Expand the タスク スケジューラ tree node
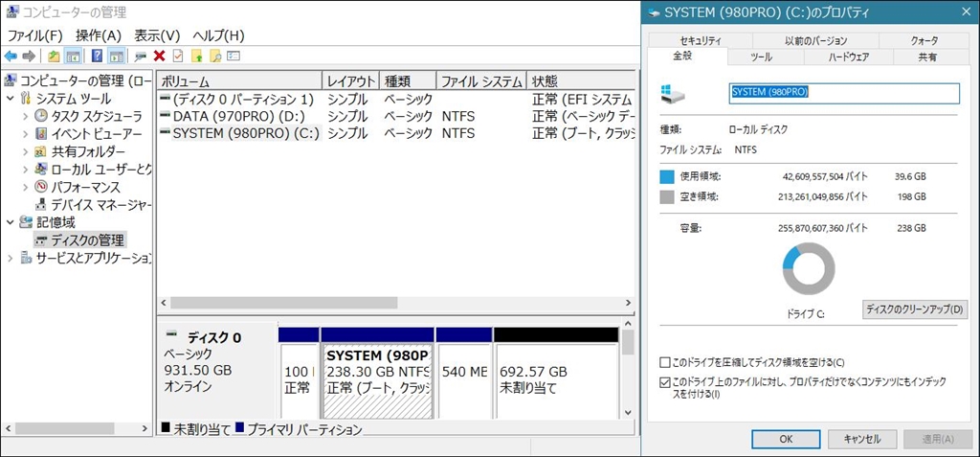Image resolution: width=980 pixels, height=457 pixels. (26, 116)
